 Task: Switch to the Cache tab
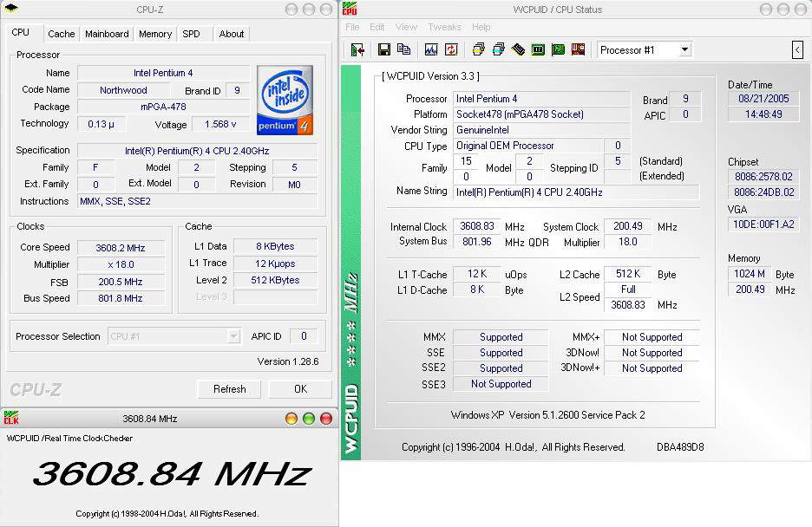point(62,34)
